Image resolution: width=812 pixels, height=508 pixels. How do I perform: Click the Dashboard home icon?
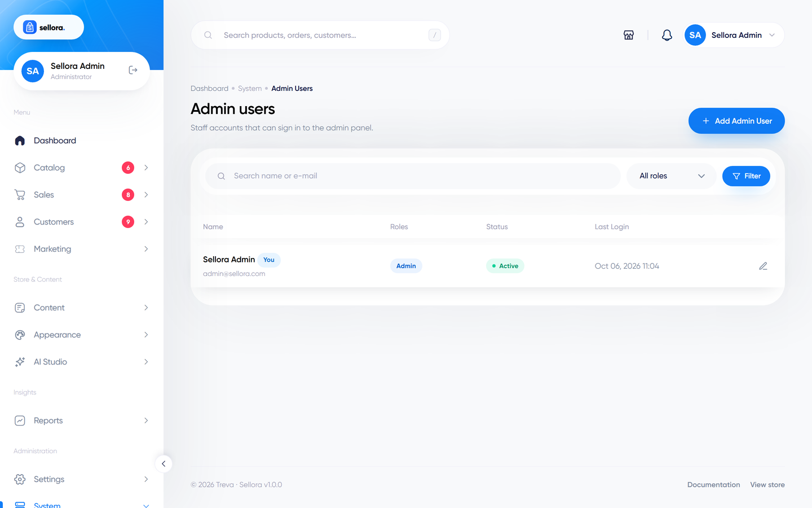[20, 141]
